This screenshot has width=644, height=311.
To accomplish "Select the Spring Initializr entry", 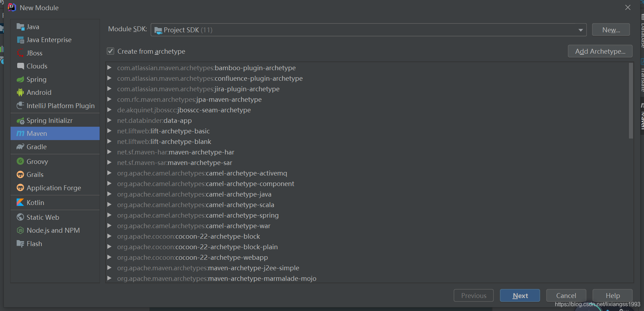I will 55,120.
